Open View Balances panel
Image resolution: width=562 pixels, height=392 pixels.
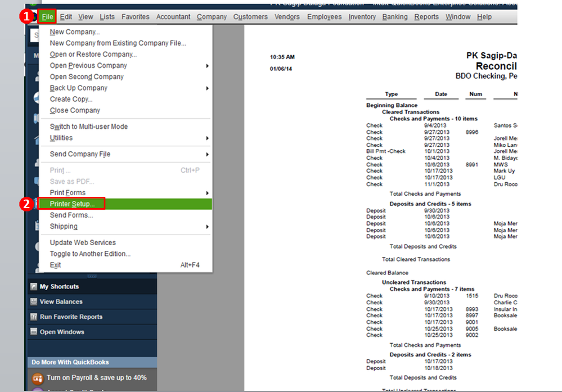[92, 301]
